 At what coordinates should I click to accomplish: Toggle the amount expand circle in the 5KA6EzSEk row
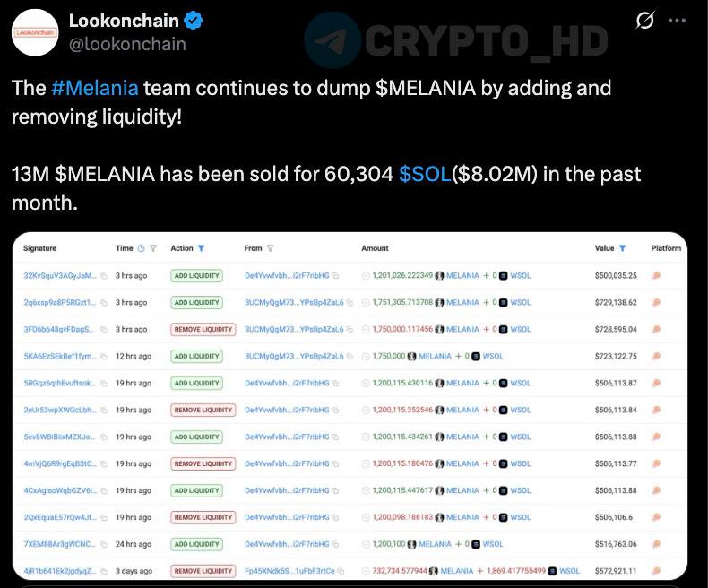(x=366, y=357)
